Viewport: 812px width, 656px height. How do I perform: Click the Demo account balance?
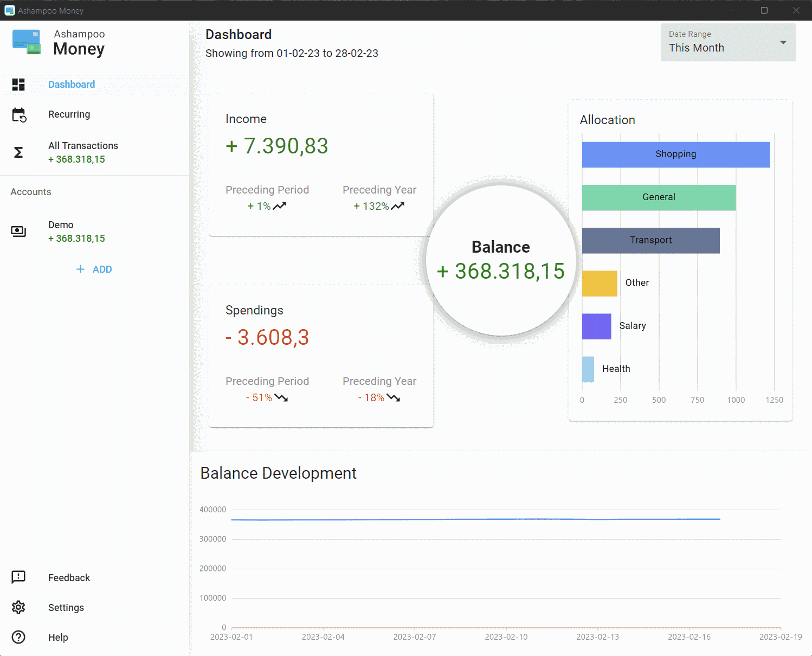[x=76, y=238]
